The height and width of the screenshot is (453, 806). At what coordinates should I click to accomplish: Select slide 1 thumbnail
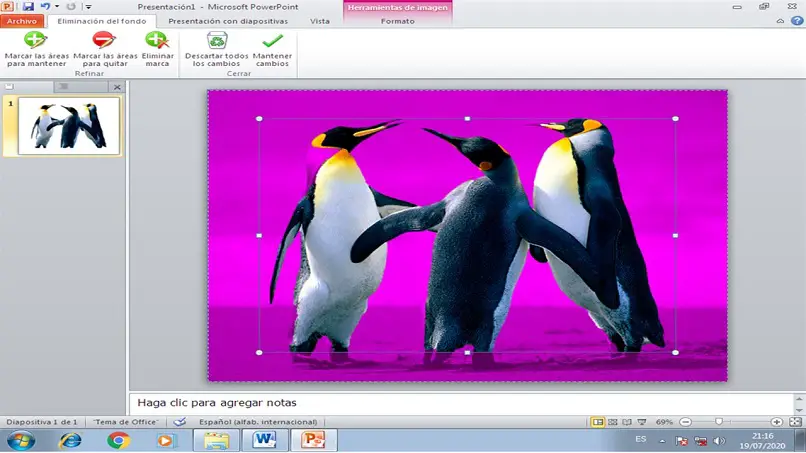(69, 126)
